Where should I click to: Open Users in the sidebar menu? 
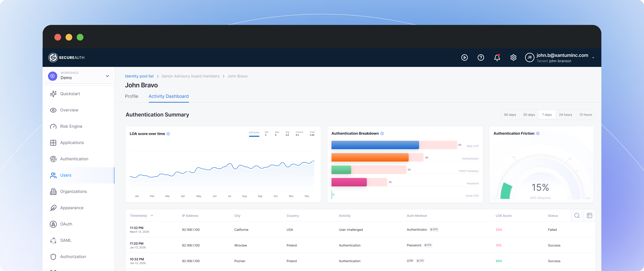point(66,175)
